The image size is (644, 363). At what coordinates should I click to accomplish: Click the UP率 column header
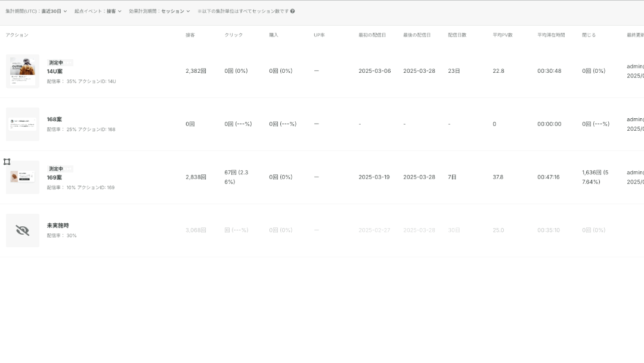[319, 35]
